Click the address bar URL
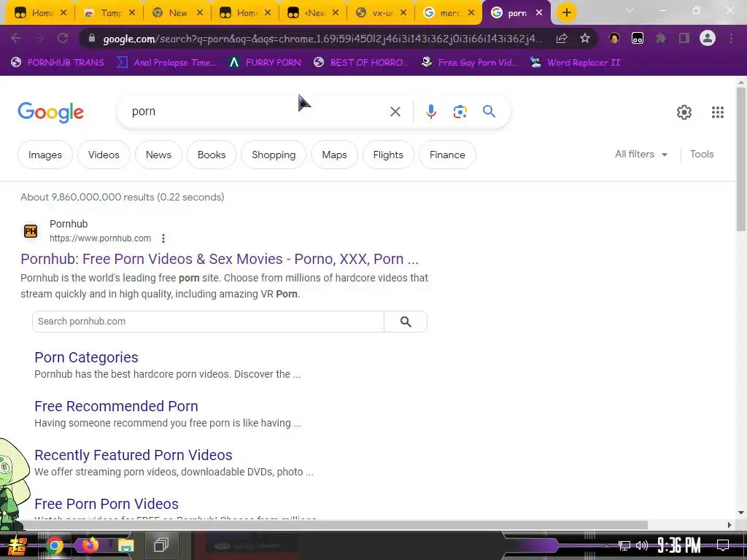747x560 pixels. coord(322,39)
